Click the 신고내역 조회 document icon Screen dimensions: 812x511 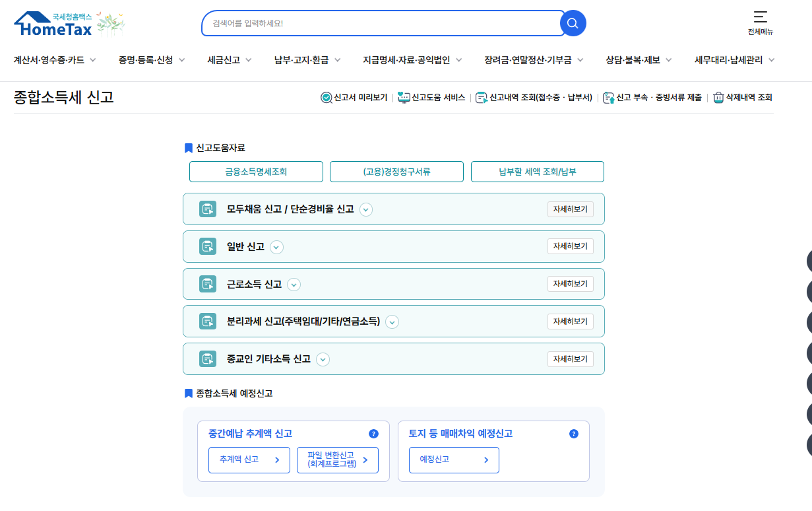pos(482,96)
